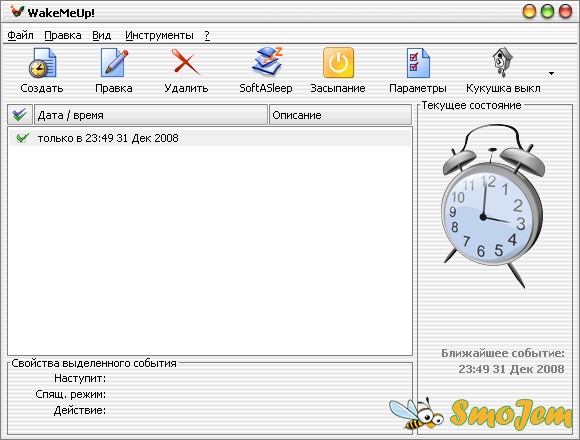
Task: Click the Создать (create alarm) toolbar icon
Action: [42, 63]
